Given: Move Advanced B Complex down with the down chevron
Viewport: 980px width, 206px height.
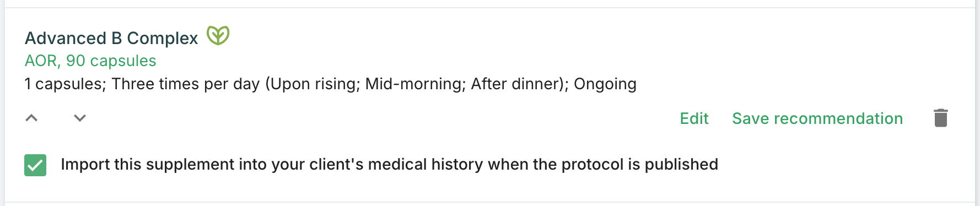Looking at the screenshot, I should [80, 118].
